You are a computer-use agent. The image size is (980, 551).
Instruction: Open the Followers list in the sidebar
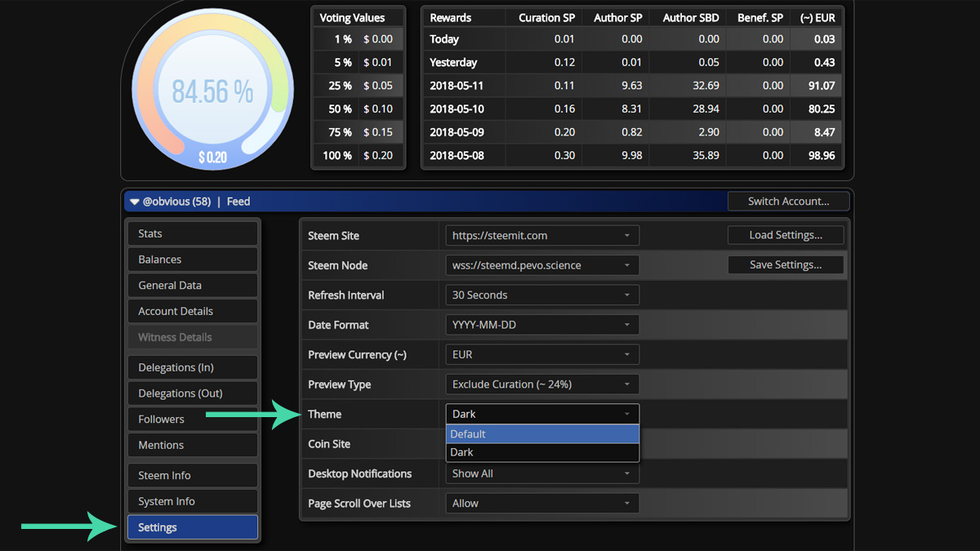coord(193,420)
